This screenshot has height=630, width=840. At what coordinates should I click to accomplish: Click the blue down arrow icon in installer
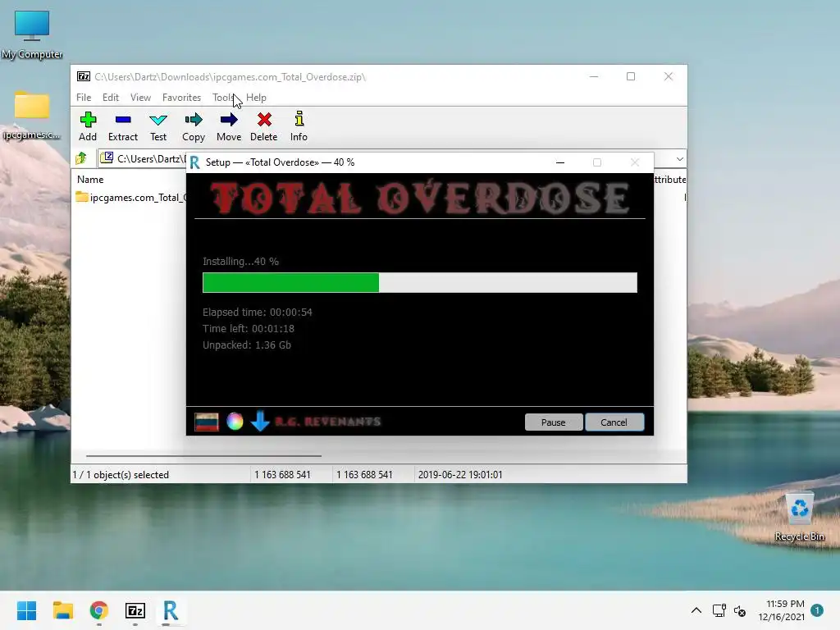point(260,421)
